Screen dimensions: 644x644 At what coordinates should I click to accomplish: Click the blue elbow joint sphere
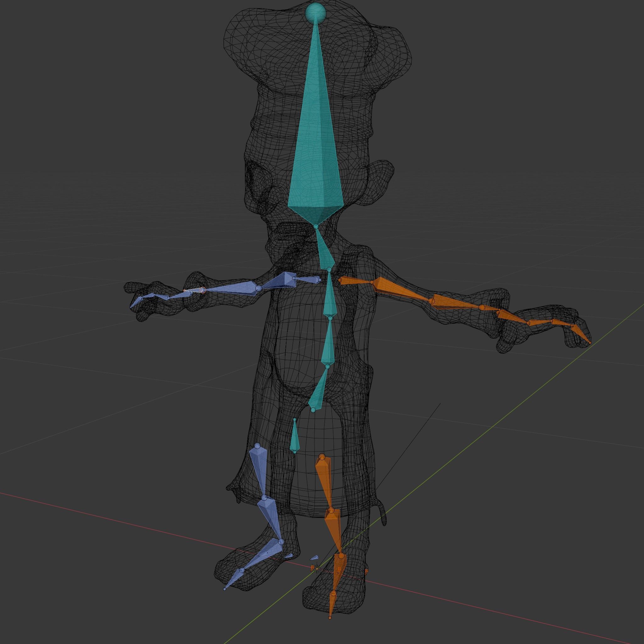tap(258, 288)
